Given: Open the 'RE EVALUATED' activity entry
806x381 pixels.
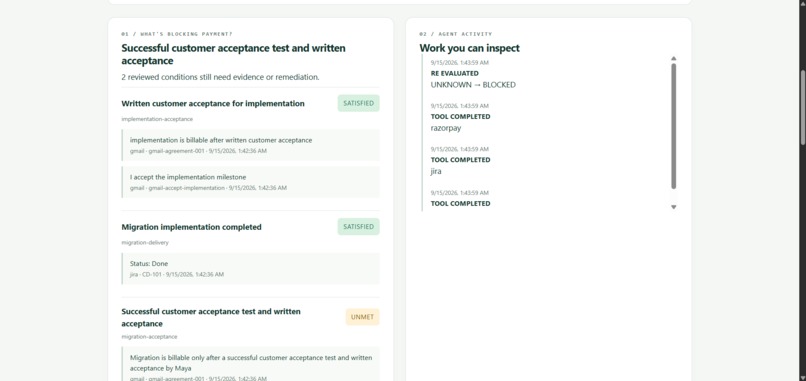Looking at the screenshot, I should pos(454,74).
